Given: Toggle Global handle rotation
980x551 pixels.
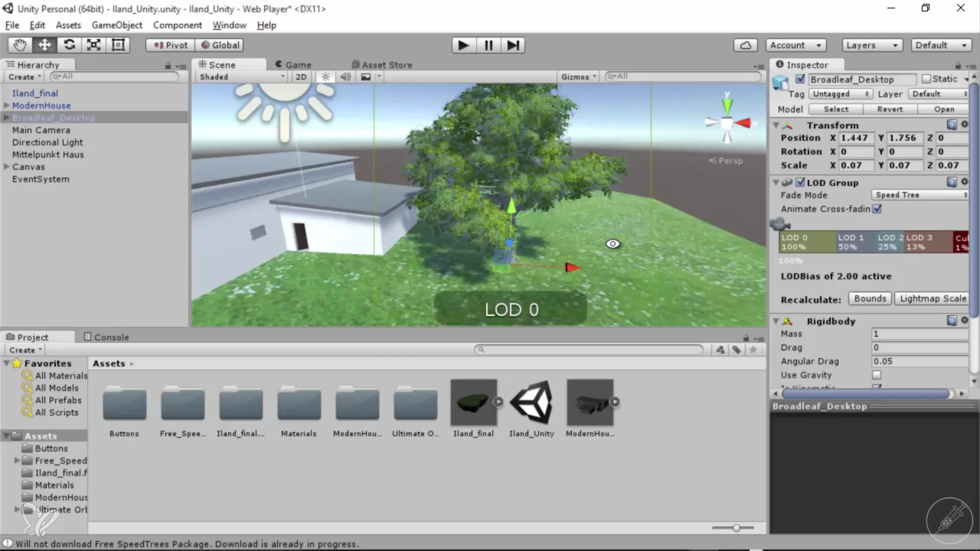Looking at the screenshot, I should click(220, 45).
